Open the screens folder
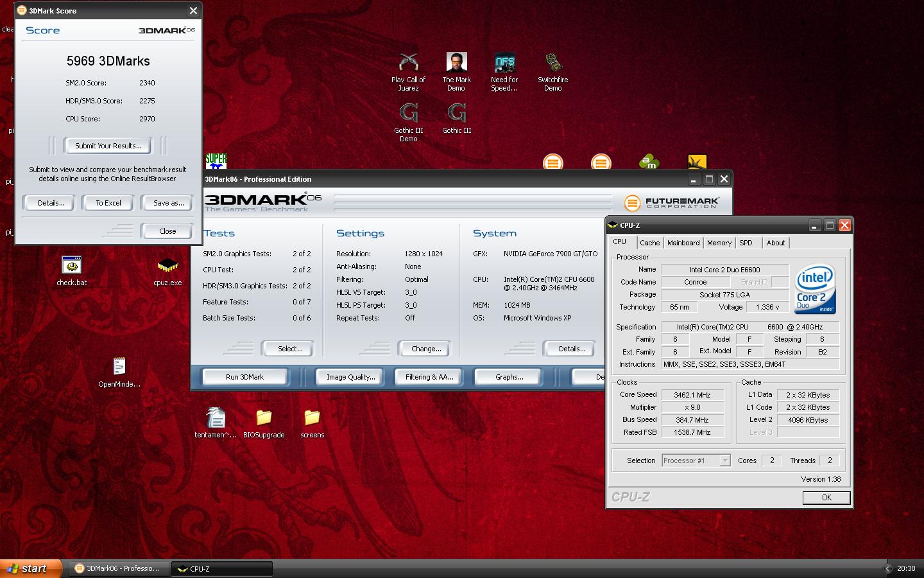Viewport: 924px width, 578px height. 312,423
